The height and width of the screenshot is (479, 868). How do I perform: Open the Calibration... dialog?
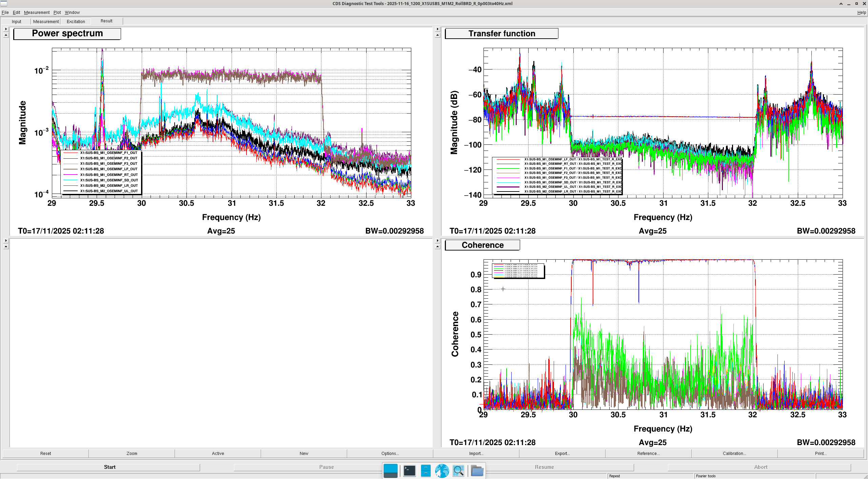[734, 453]
